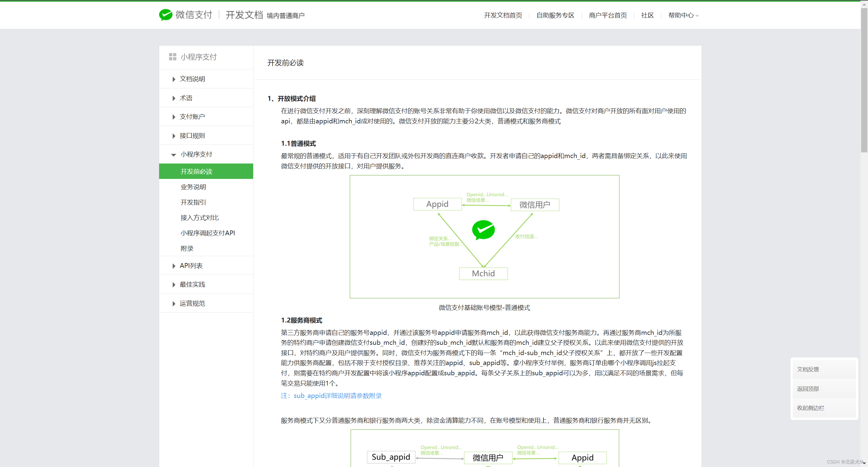Open 商户平台首页 navigation link
This screenshot has width=868, height=467.
[x=608, y=15]
